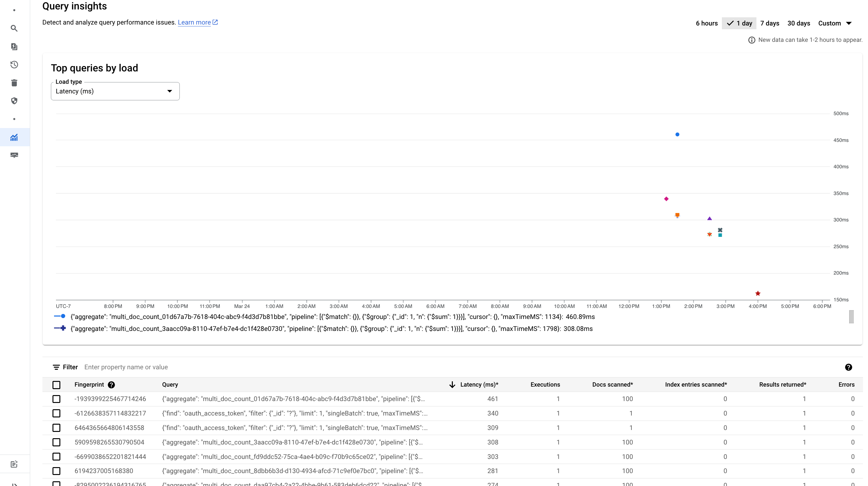Image resolution: width=868 pixels, height=486 pixels.
Task: Open the Fingerprint help tooltip button
Action: pyautogui.click(x=111, y=384)
